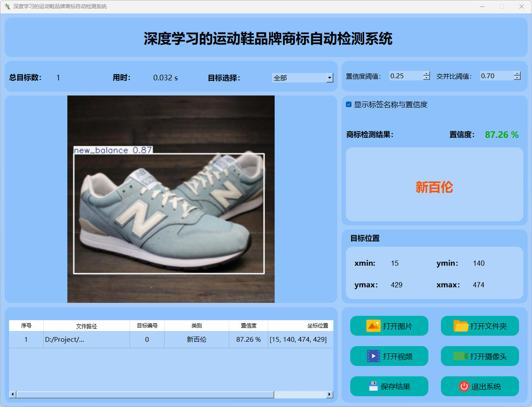Open the target selection dropdown showing 全部
This screenshot has width=532, height=407.
pos(330,78)
